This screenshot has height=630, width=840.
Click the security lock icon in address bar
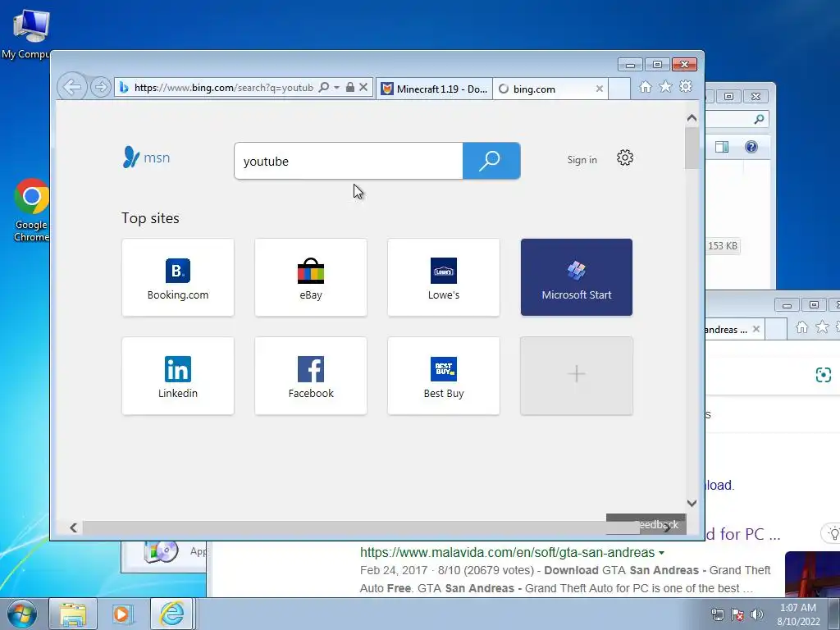[349, 87]
